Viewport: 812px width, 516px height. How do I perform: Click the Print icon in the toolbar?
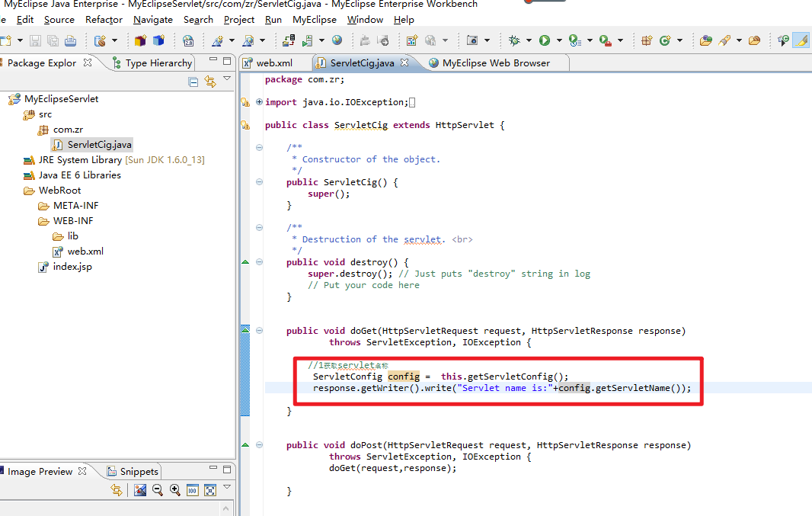click(69, 40)
